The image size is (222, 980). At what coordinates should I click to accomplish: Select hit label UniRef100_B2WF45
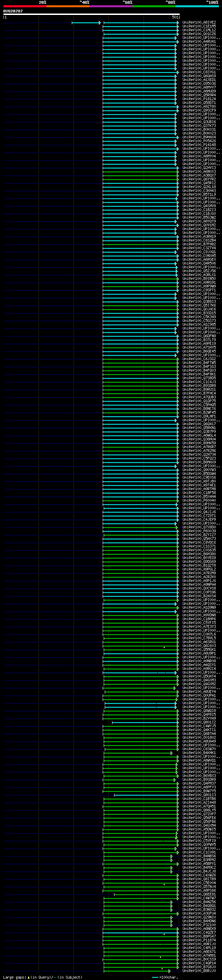199,412
